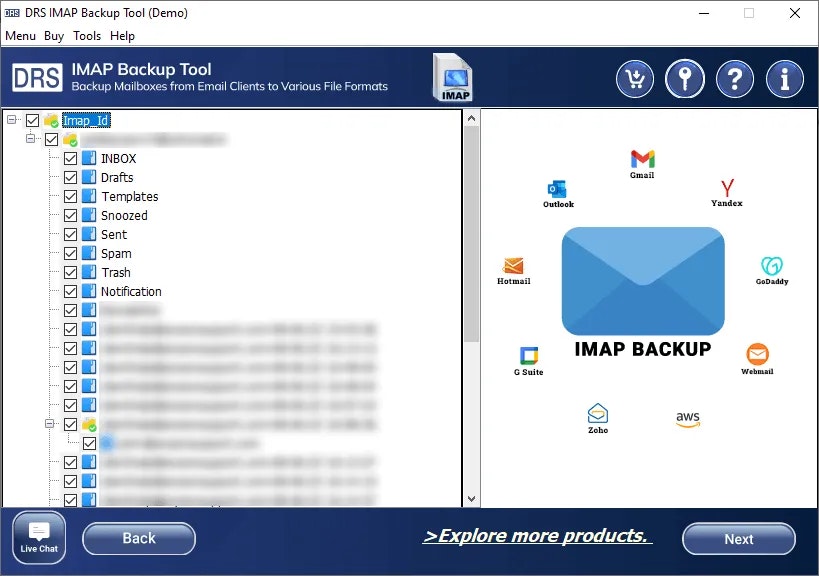The height and width of the screenshot is (576, 819).
Task: Click the folder tree scroll down arrow
Action: (x=471, y=498)
